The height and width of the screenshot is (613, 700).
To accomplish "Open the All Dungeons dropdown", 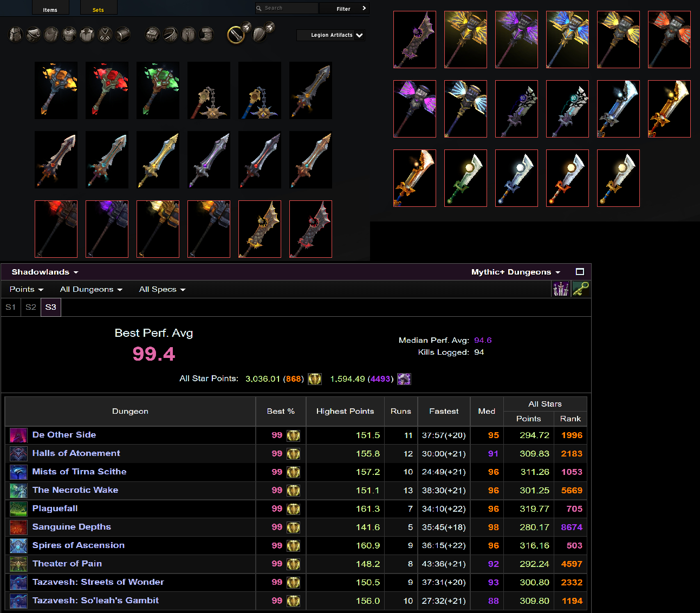I will (91, 289).
